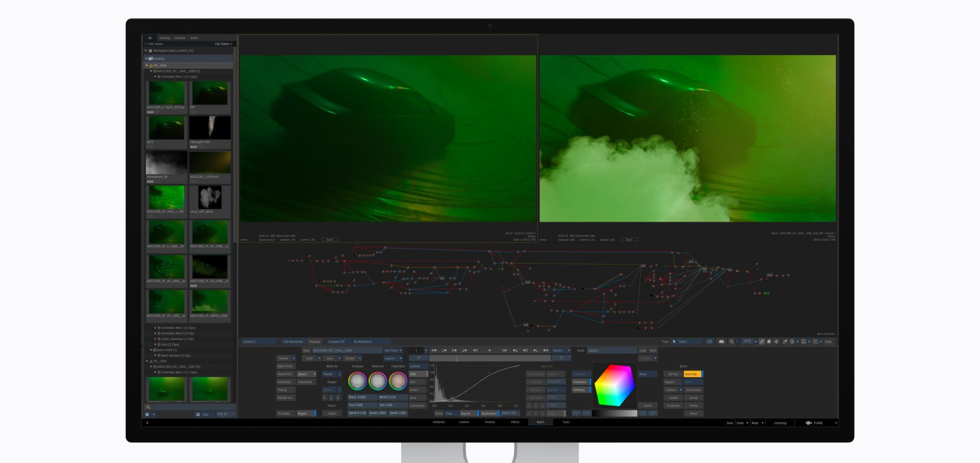Click the Set Key button
This screenshot has width=980, height=463.
pos(673,374)
